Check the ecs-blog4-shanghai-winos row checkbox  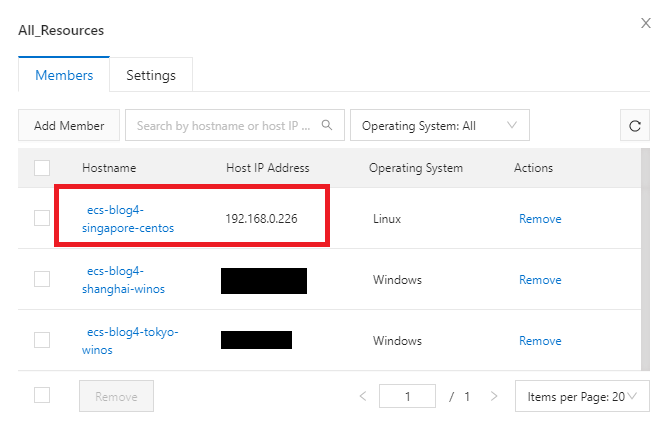[x=42, y=279]
